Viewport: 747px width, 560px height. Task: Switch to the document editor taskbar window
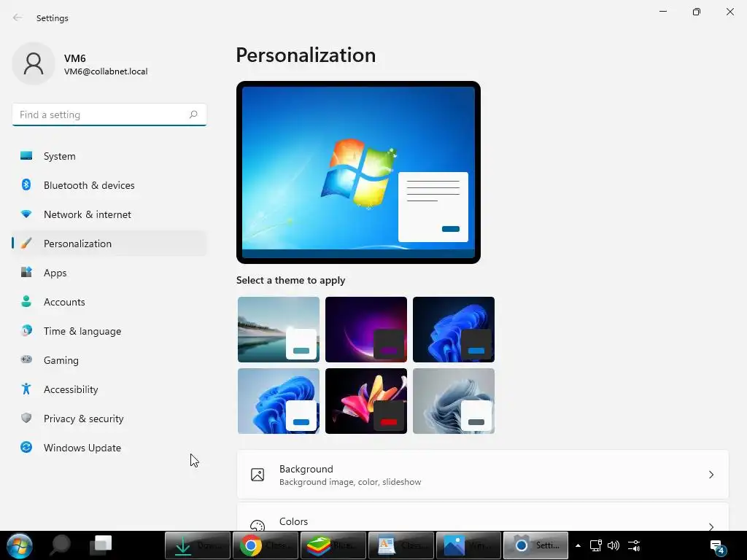401,545
